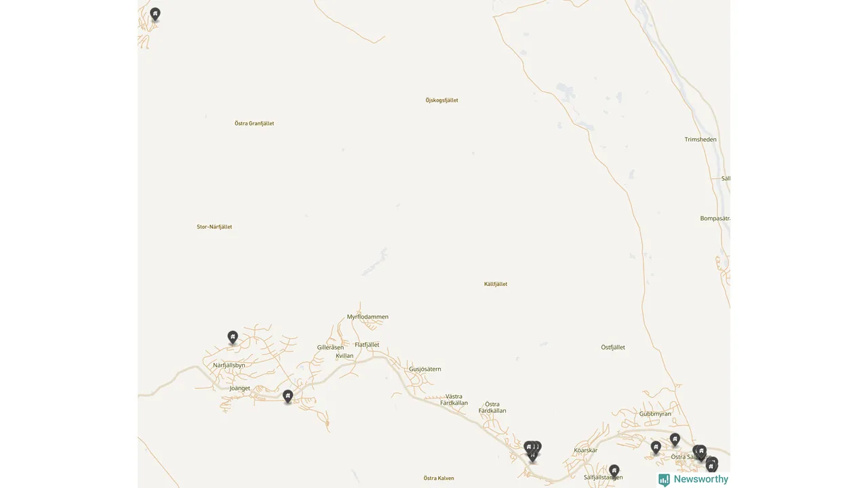
Task: Click the Västra Färdkällan label
Action: click(454, 399)
